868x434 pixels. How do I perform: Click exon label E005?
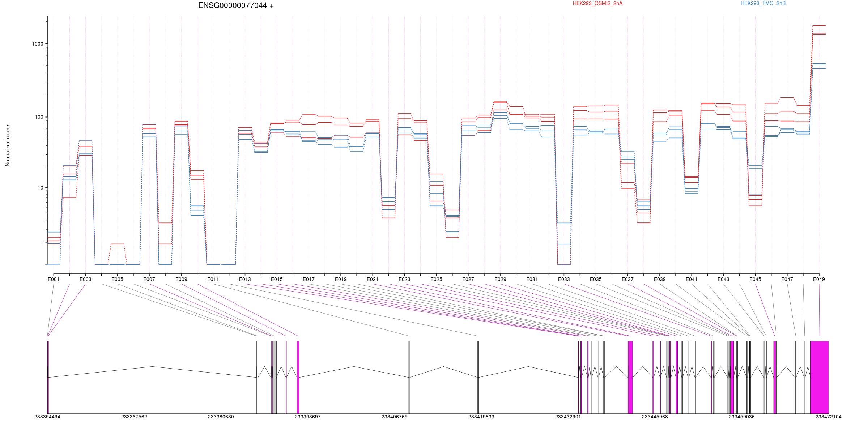(117, 279)
